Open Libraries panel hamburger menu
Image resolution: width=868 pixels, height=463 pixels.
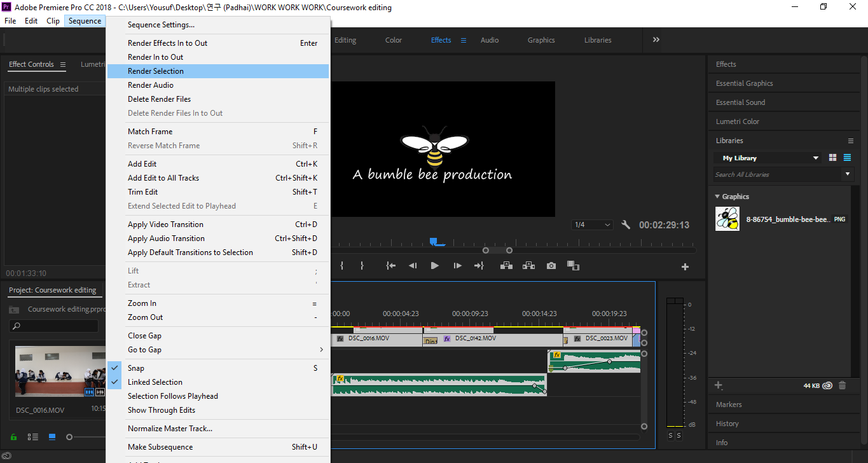[x=851, y=141]
